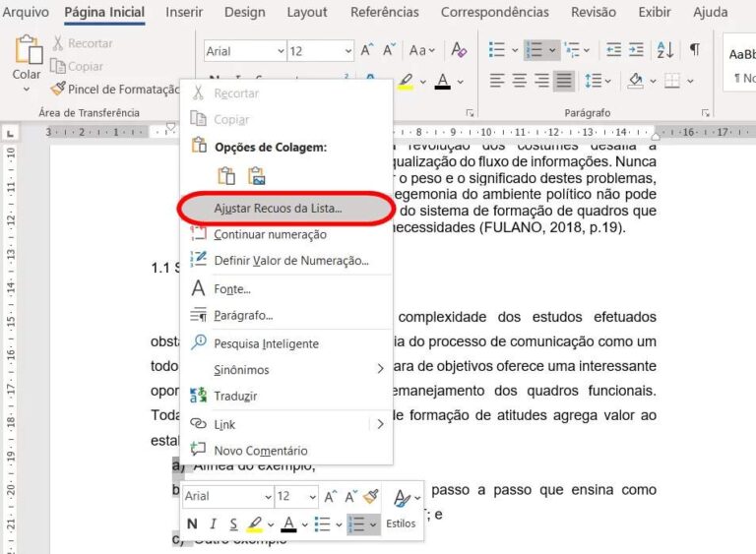The height and width of the screenshot is (554, 756).
Task: Click the Colar paste icon in ribbon
Action: (28, 49)
